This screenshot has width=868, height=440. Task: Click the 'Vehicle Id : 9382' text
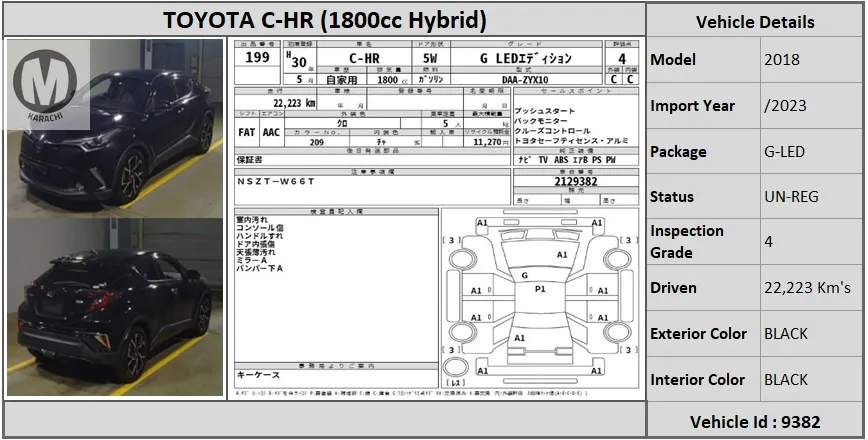755,422
